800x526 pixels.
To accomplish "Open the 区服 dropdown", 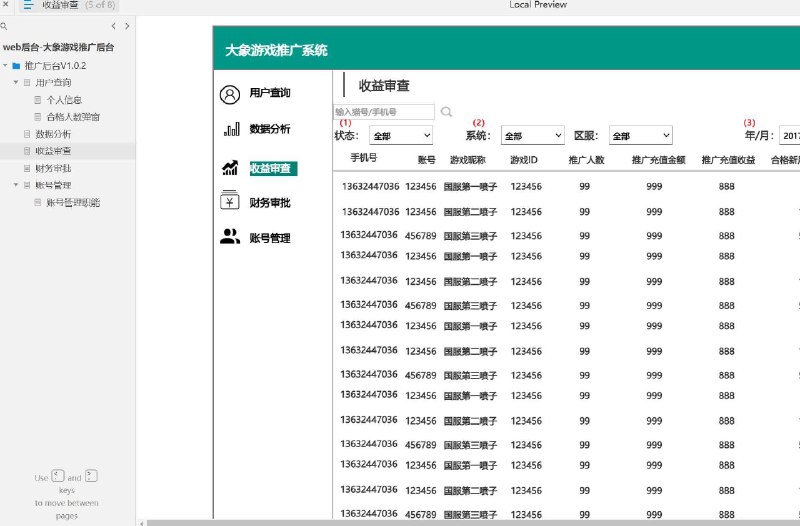I will click(x=641, y=135).
